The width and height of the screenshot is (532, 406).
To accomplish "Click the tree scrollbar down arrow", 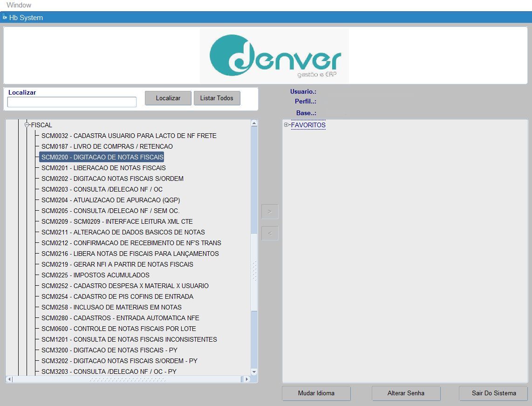I will (x=254, y=372).
